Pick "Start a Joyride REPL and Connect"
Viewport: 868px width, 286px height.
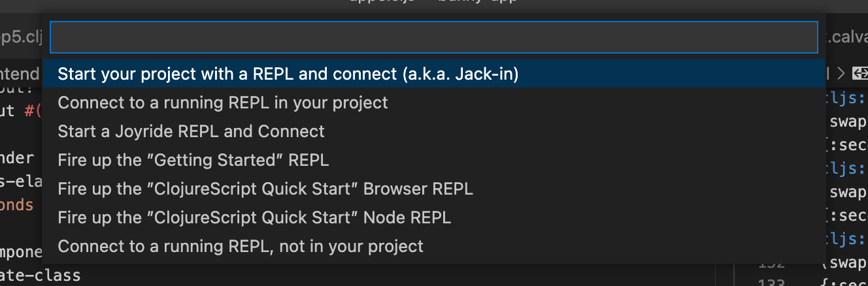coord(191,131)
